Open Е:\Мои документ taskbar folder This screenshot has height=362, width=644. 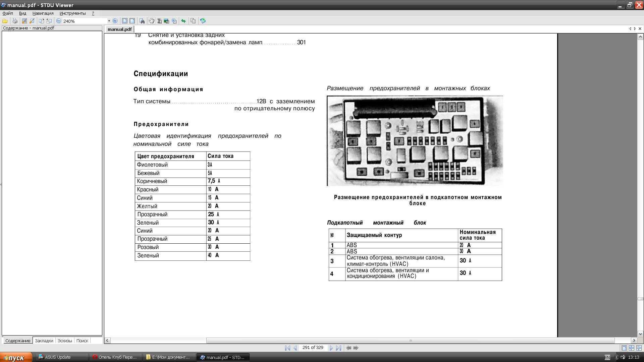pyautogui.click(x=168, y=357)
